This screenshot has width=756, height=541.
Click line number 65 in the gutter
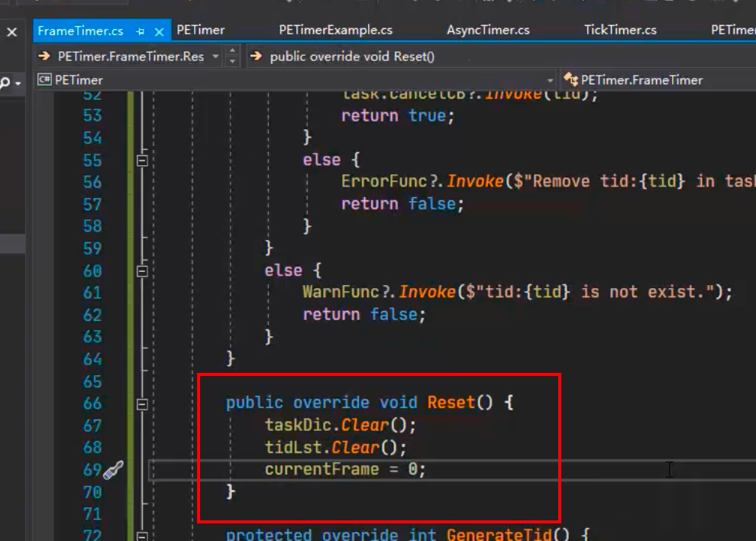click(x=92, y=382)
